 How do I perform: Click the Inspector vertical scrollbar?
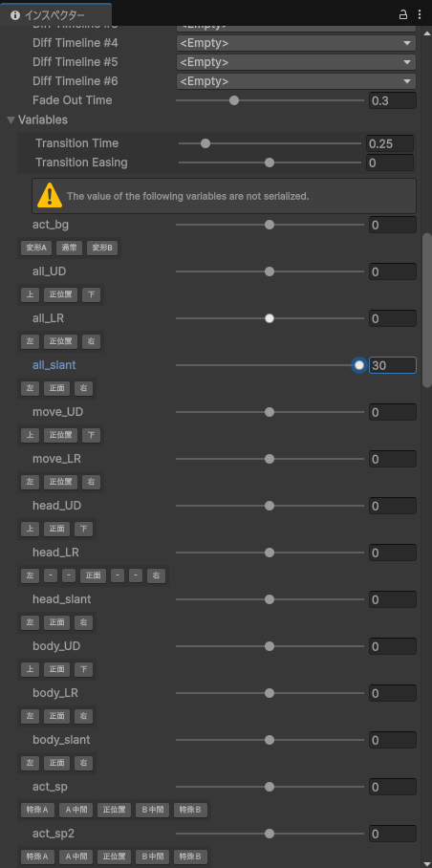426,310
